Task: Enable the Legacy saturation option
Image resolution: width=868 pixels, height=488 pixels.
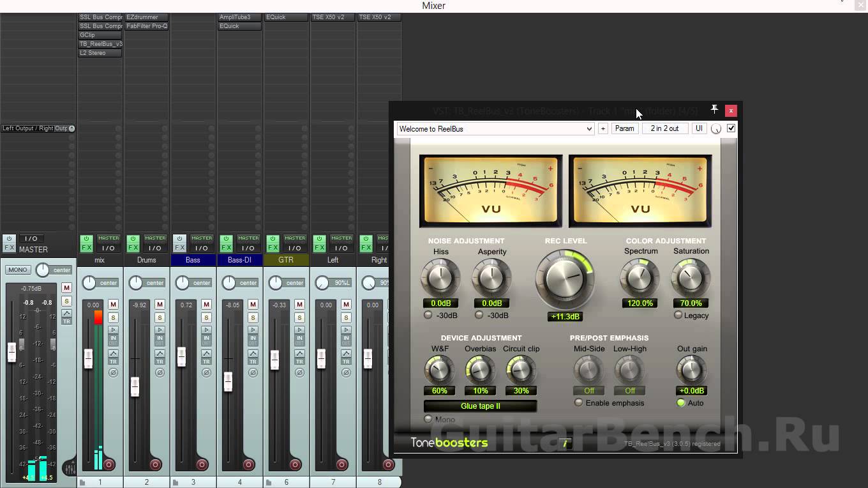Action: click(678, 315)
